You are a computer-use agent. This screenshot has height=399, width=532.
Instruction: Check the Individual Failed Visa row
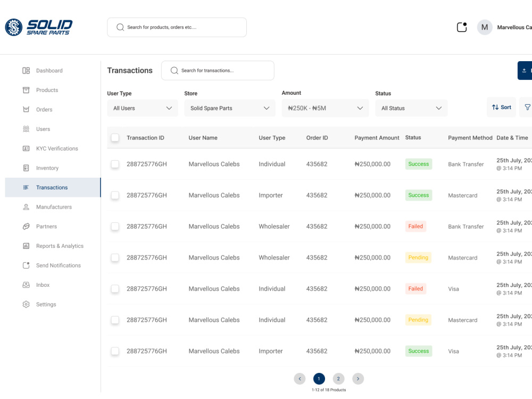pos(115,289)
